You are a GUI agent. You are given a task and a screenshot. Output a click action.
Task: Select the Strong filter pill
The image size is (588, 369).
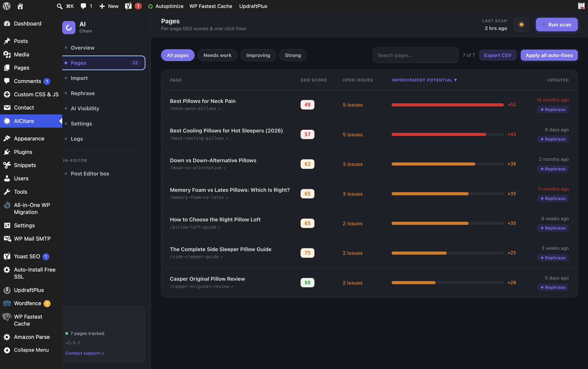pyautogui.click(x=293, y=55)
